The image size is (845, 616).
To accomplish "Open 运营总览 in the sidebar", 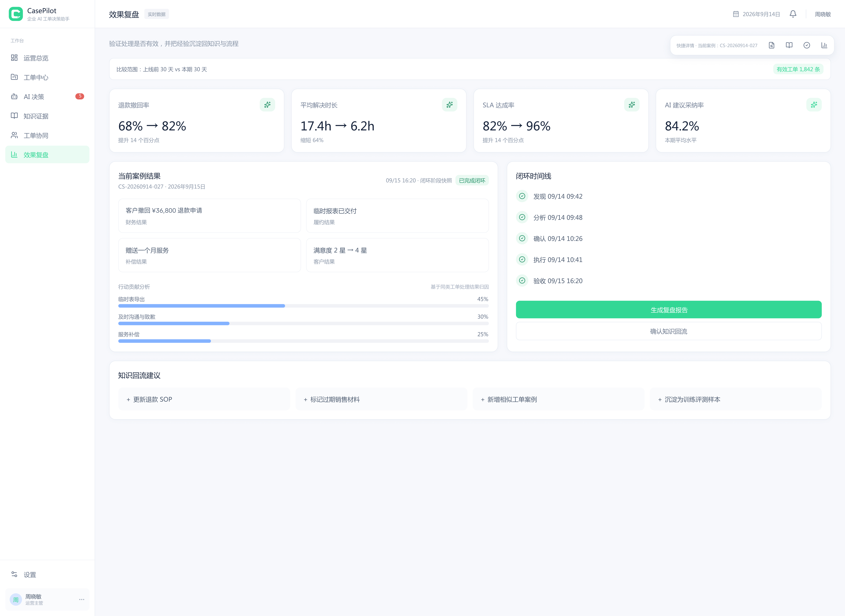I will coord(47,58).
